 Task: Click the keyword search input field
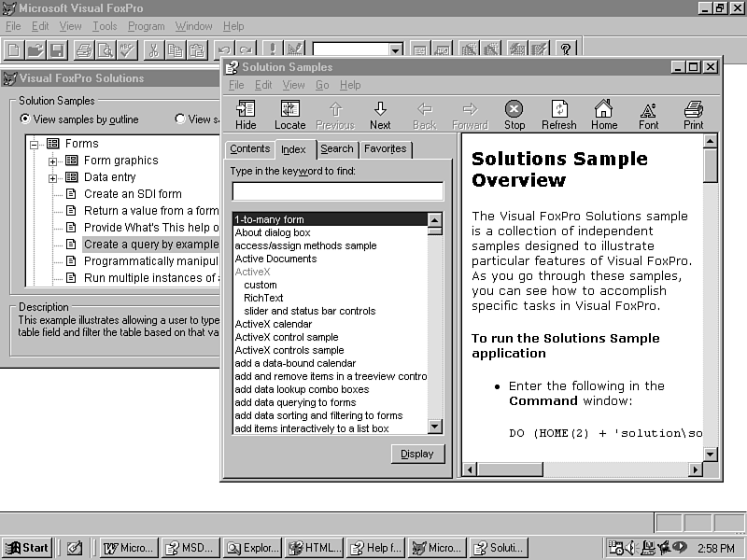click(x=337, y=191)
